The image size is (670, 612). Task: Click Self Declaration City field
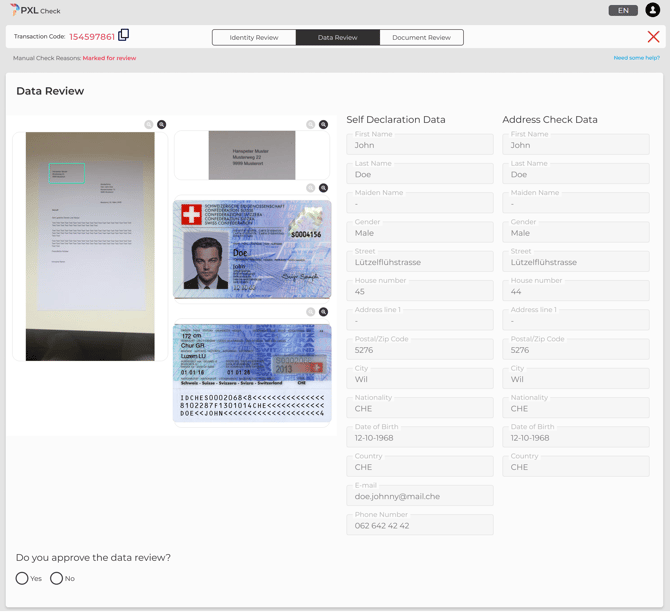[x=420, y=379]
